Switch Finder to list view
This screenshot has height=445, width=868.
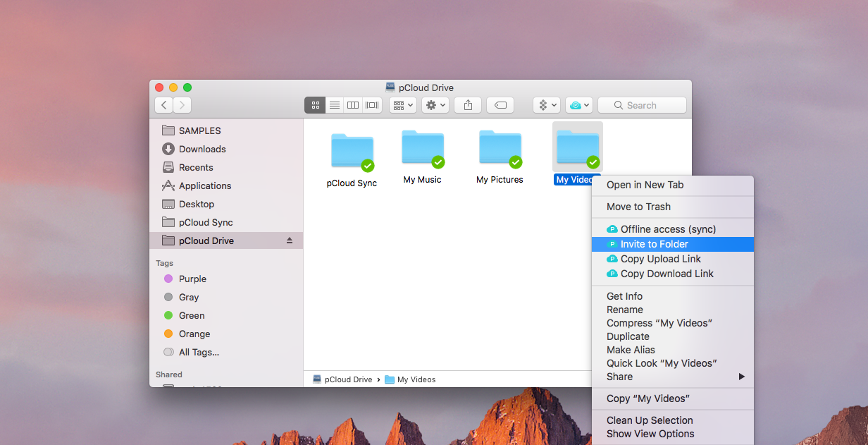[335, 105]
